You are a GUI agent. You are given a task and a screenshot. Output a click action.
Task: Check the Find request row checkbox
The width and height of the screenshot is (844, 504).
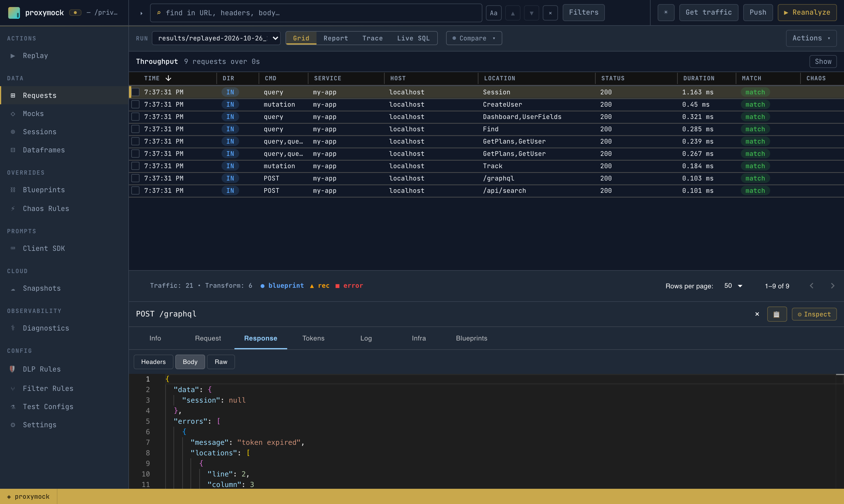pyautogui.click(x=135, y=129)
